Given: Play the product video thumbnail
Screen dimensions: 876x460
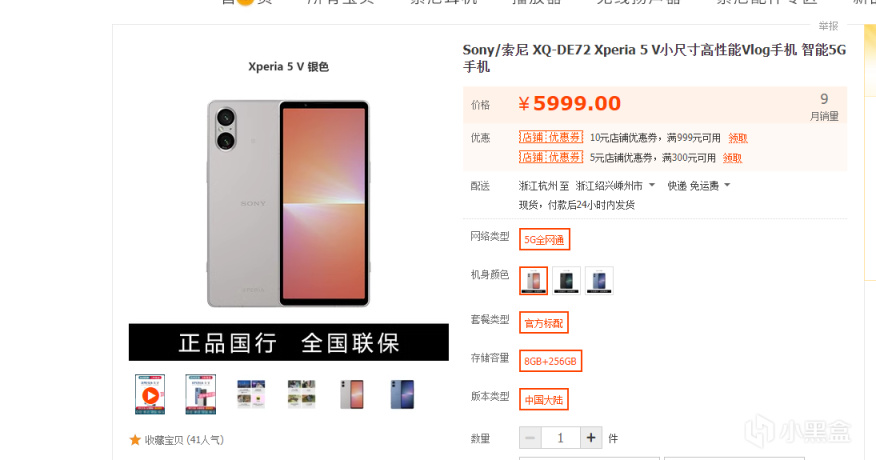Looking at the screenshot, I should click(x=150, y=395).
